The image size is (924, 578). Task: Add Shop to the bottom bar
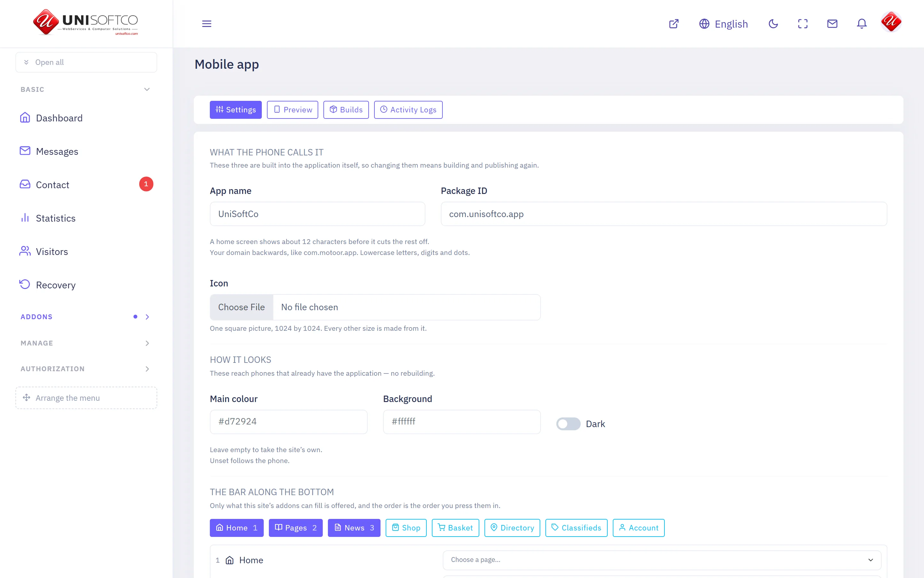point(406,528)
